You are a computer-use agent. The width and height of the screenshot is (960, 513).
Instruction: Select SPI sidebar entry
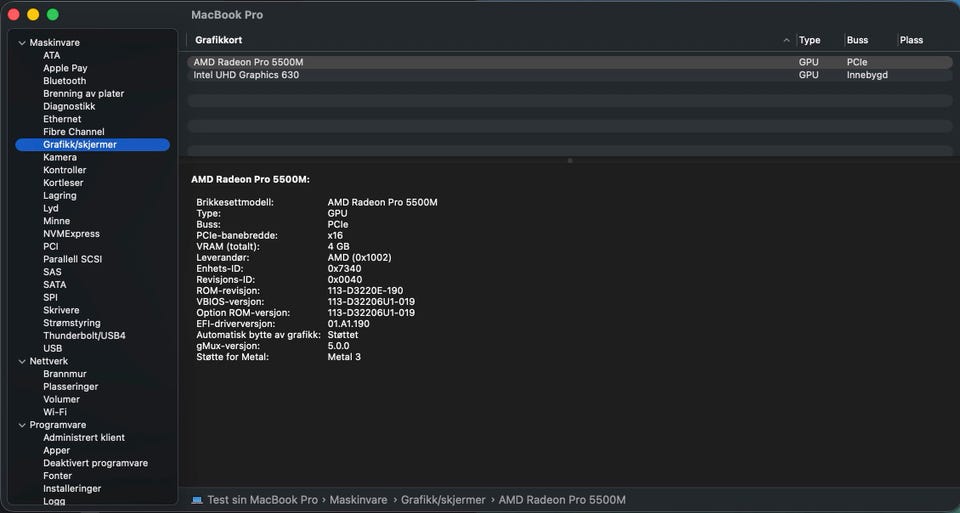[x=50, y=298]
